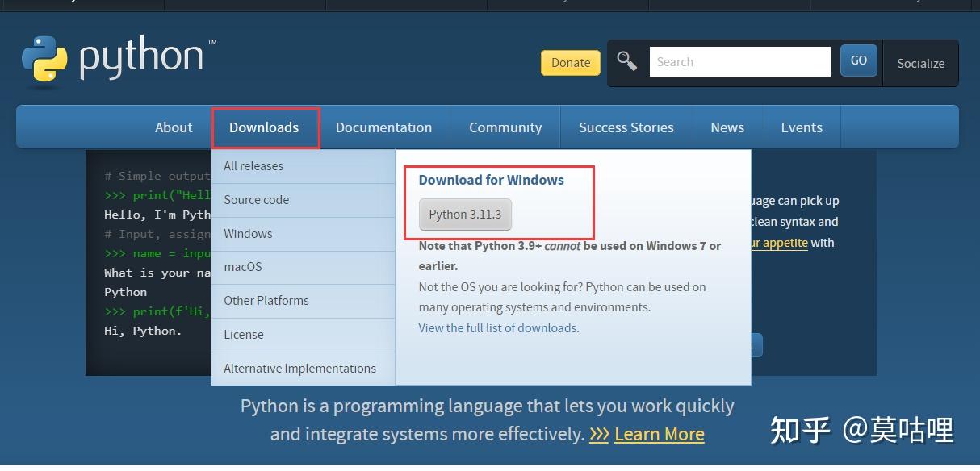The image size is (980, 471).
Task: Open the Community navigation item
Action: (x=505, y=127)
